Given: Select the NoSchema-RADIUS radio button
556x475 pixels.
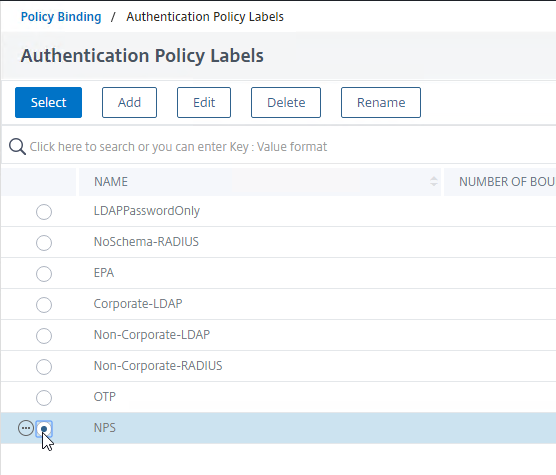Looking at the screenshot, I should coord(44,242).
